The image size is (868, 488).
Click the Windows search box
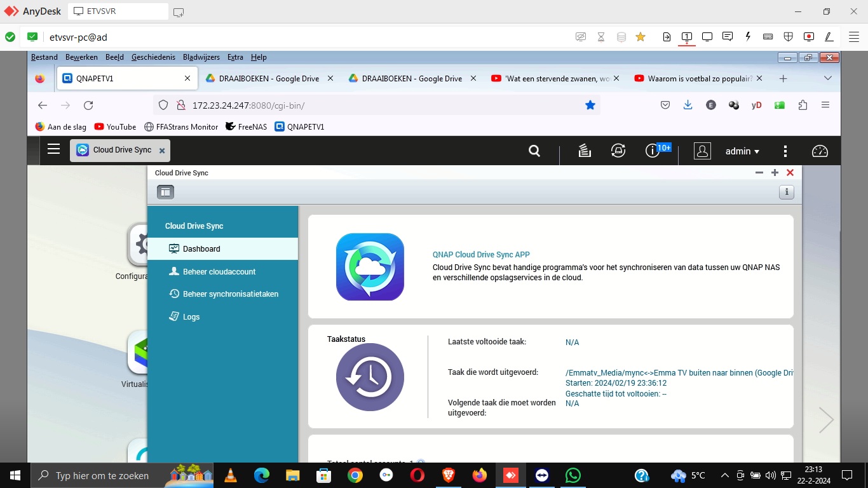tap(122, 475)
